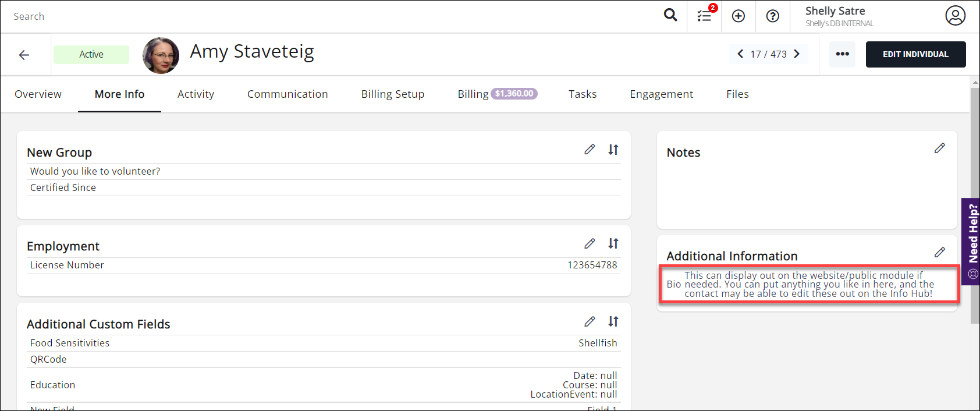Screen dimensions: 980x411
Task: Edit the New Group section pencil
Action: [590, 150]
